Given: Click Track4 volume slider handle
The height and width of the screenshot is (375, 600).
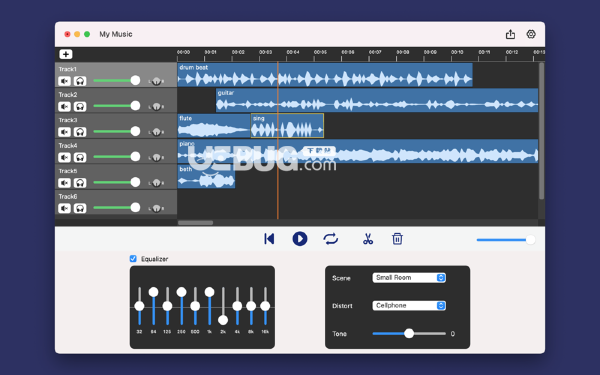Looking at the screenshot, I should coord(135,157).
